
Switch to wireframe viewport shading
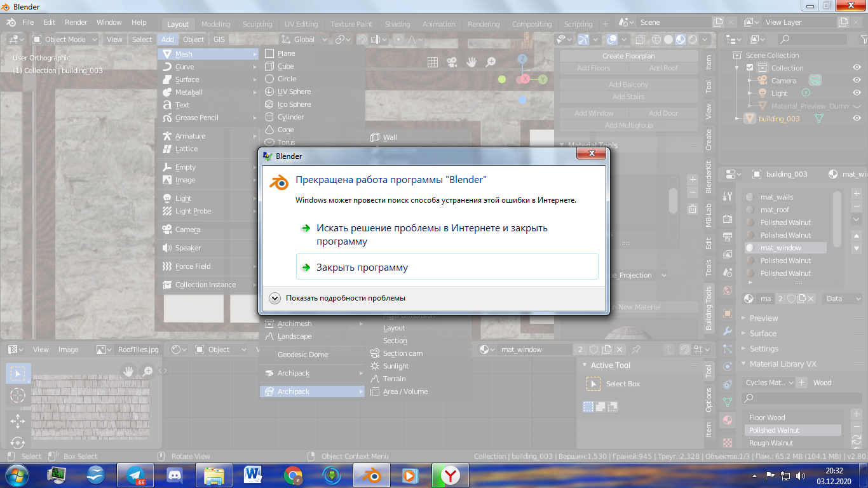656,39
